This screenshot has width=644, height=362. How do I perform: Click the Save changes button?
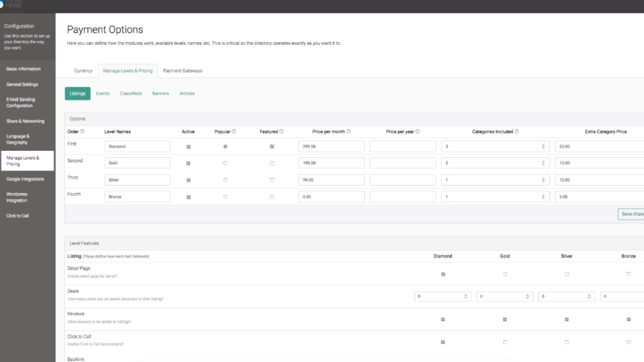pos(631,214)
